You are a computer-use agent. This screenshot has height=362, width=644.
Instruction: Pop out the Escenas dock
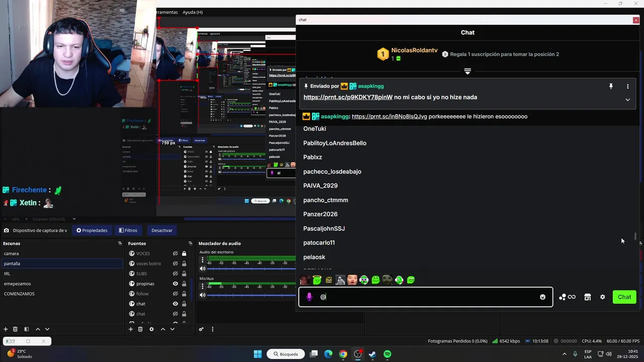tap(120, 243)
